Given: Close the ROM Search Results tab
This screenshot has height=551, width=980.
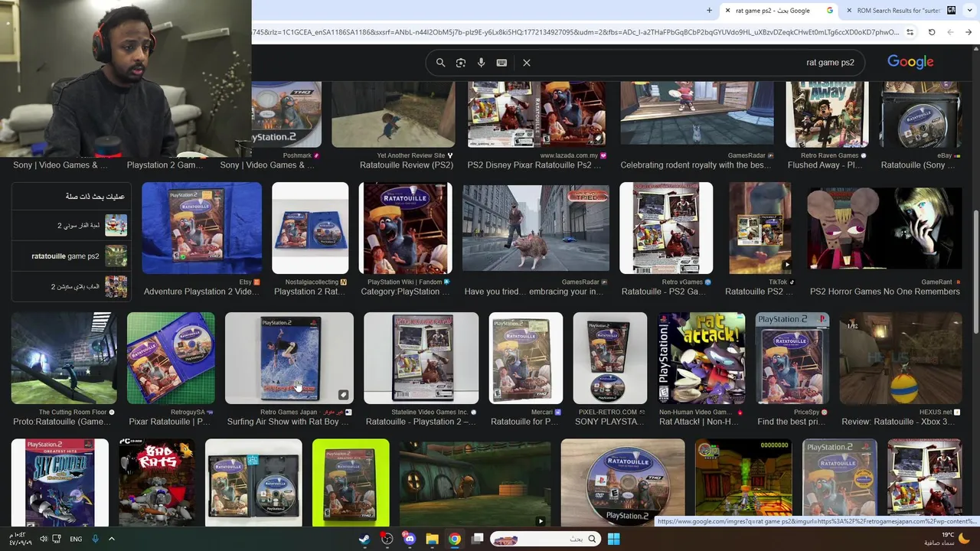Looking at the screenshot, I should click(849, 11).
